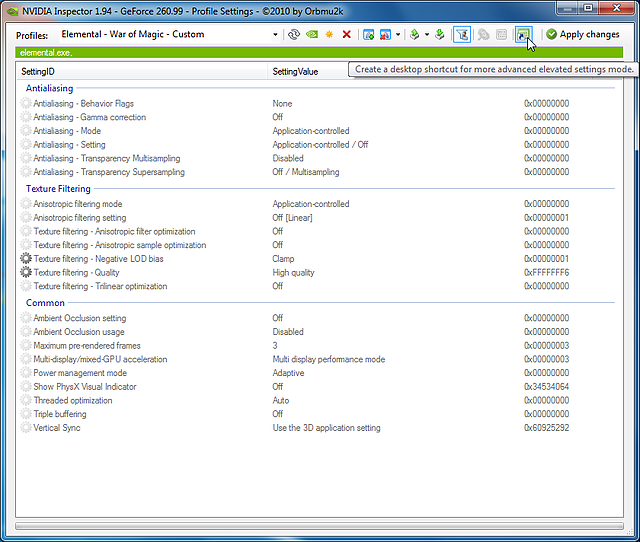Viewport: 640px width, 542px height.
Task: Click the green export profiles arrow icon
Action: tap(414, 34)
